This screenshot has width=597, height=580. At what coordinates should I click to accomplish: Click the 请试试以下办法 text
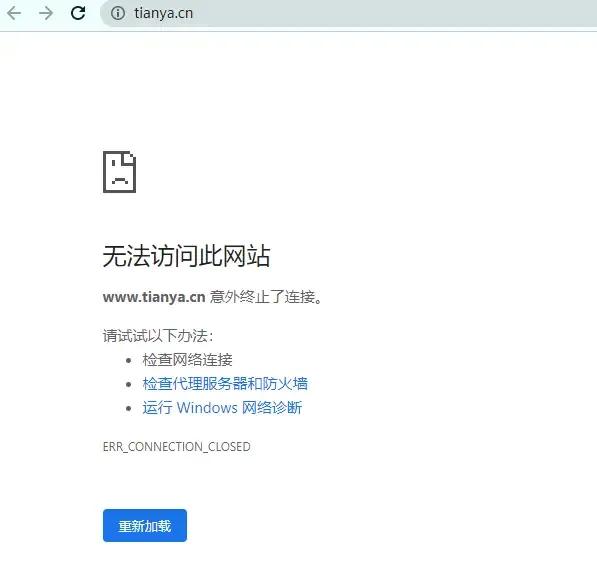[158, 336]
